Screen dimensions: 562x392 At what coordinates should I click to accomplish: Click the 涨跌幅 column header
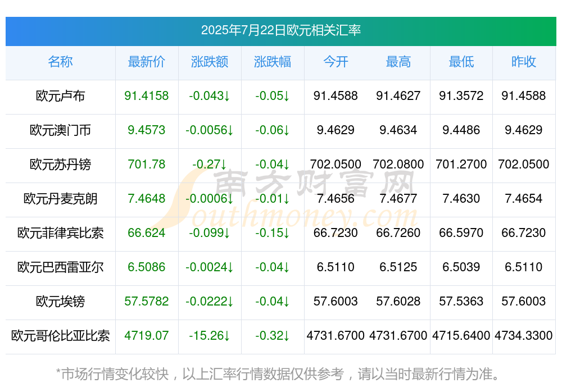273,62
